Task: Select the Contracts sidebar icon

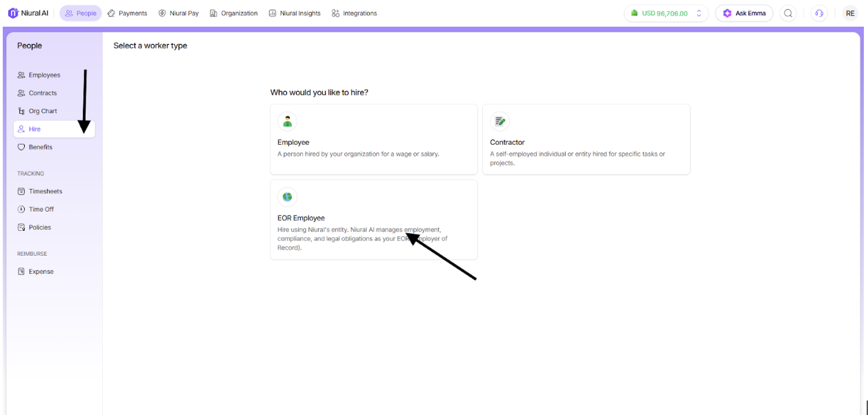Action: coord(43,92)
